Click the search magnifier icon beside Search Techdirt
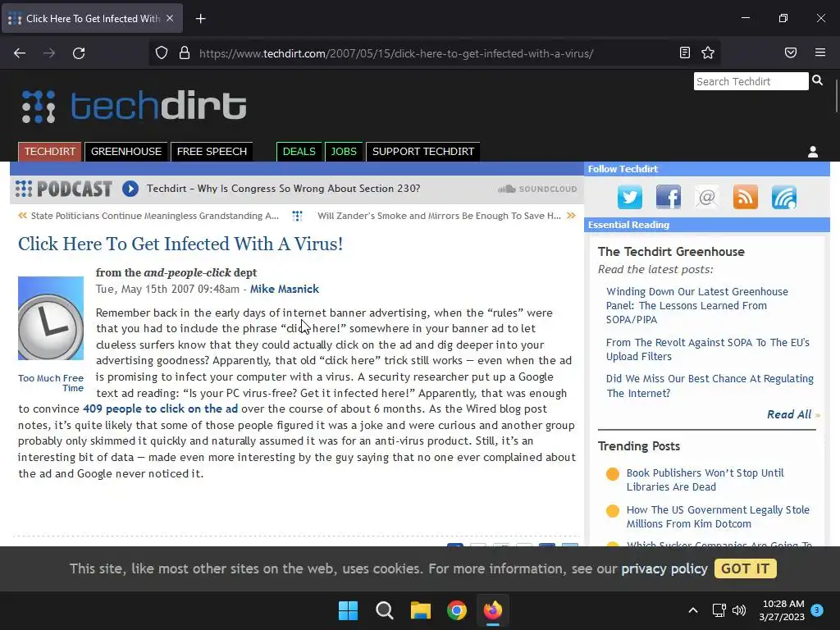The width and height of the screenshot is (840, 630). pyautogui.click(x=818, y=80)
